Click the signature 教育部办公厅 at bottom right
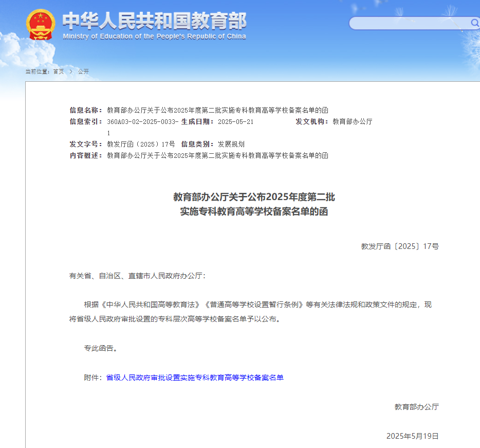This screenshot has height=448, width=480. pos(417,407)
